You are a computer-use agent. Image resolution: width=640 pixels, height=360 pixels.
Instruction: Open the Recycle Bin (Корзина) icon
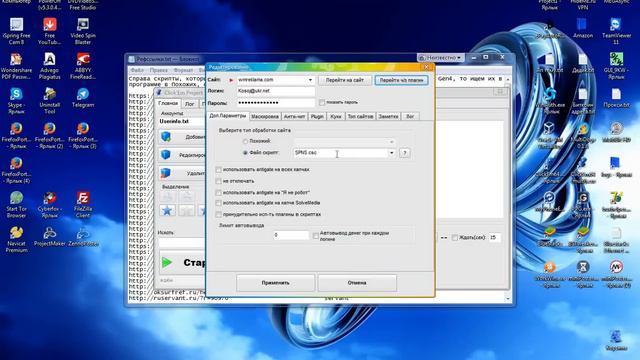tap(616, 340)
